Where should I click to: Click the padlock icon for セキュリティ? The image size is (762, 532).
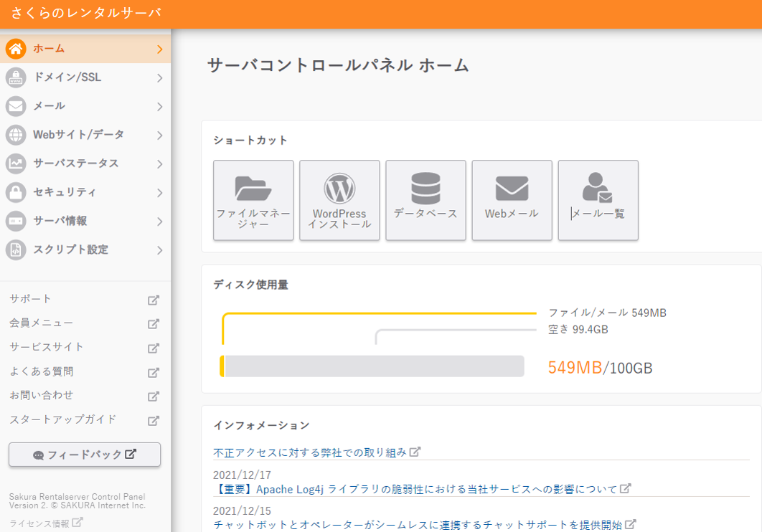[16, 192]
